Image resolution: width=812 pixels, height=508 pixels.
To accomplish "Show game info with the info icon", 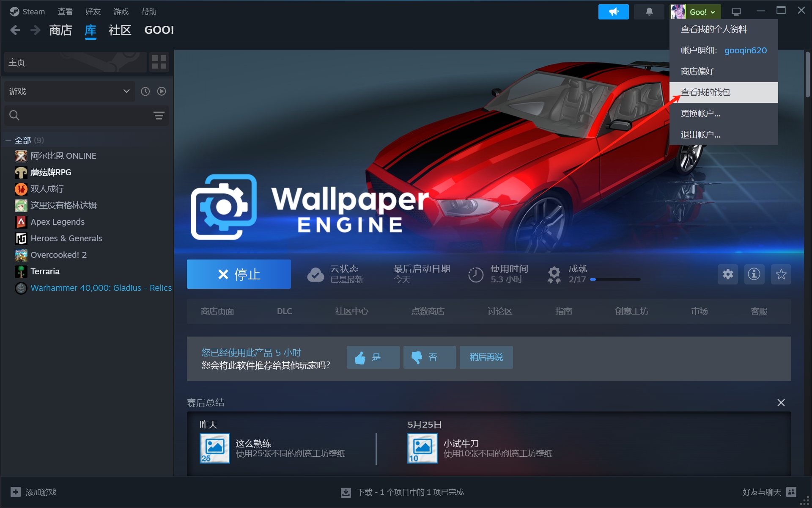I will pyautogui.click(x=754, y=274).
